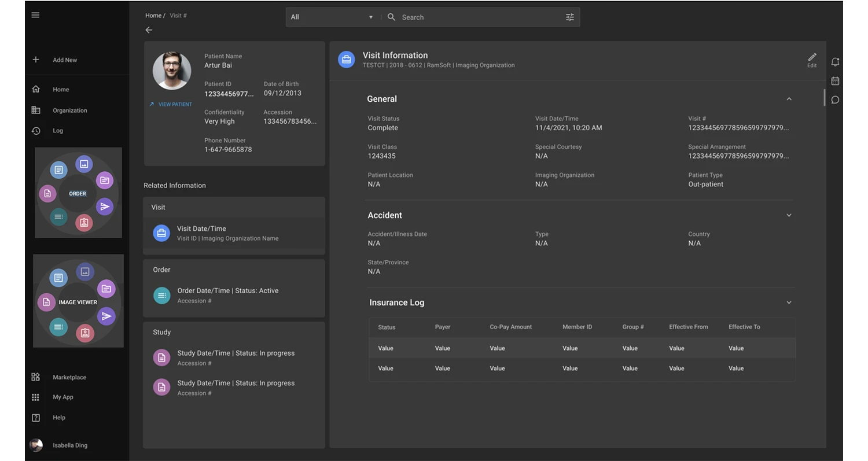Select Log in the sidebar

pos(58,131)
